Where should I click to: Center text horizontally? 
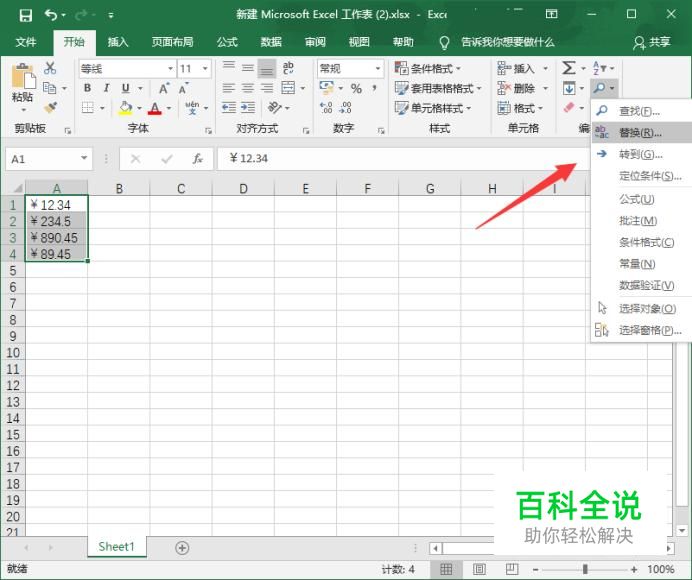pos(248,88)
